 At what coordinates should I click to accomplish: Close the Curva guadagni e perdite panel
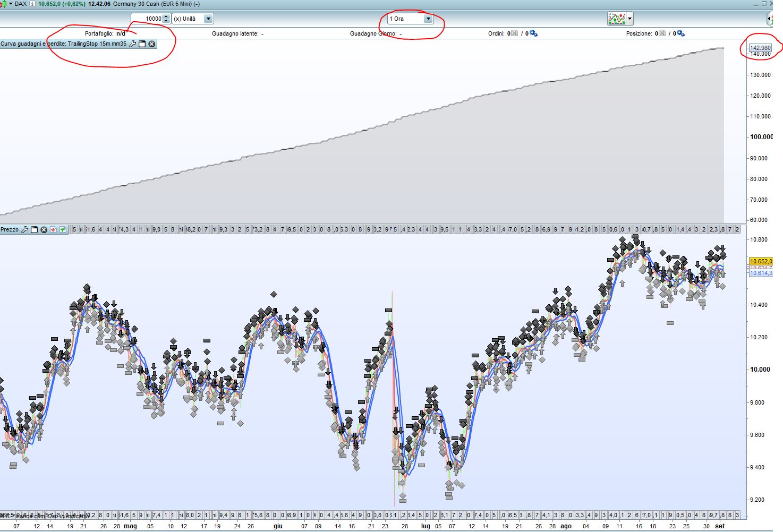[x=152, y=44]
